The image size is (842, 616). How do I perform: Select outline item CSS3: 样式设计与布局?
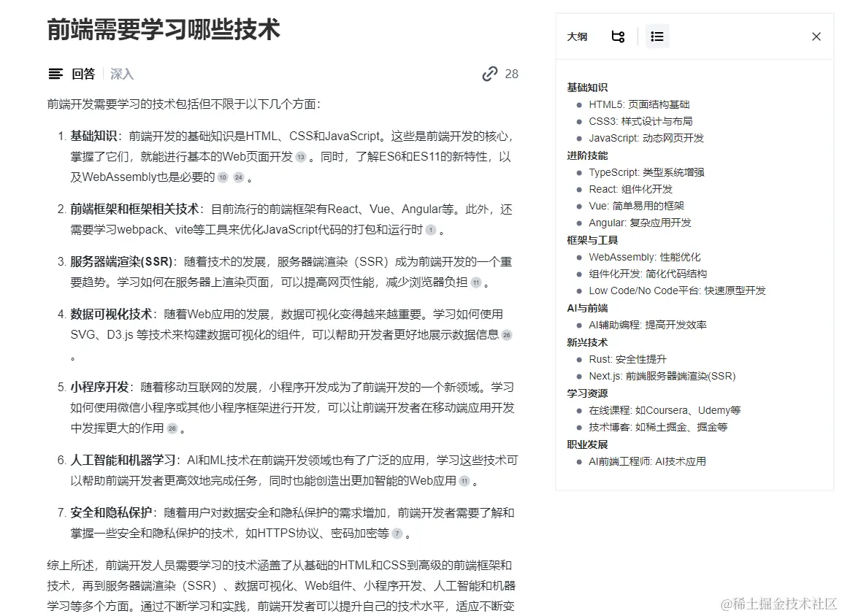[x=640, y=121]
